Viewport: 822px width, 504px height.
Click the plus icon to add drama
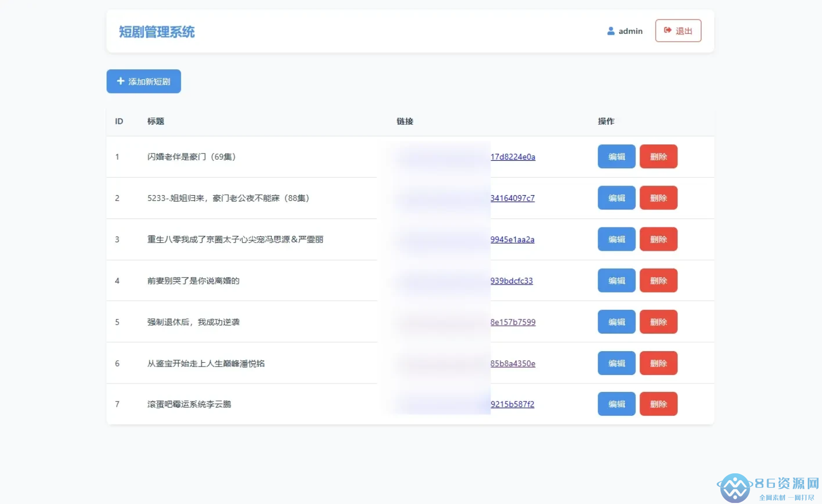point(121,81)
